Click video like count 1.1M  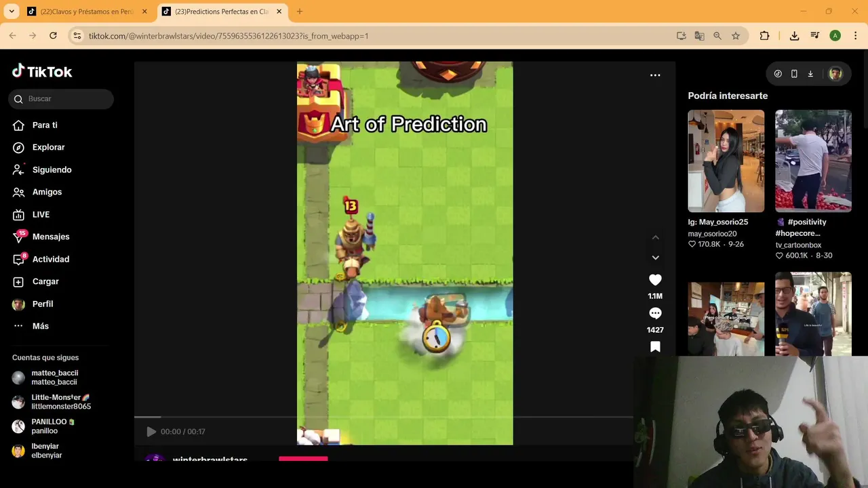655,296
